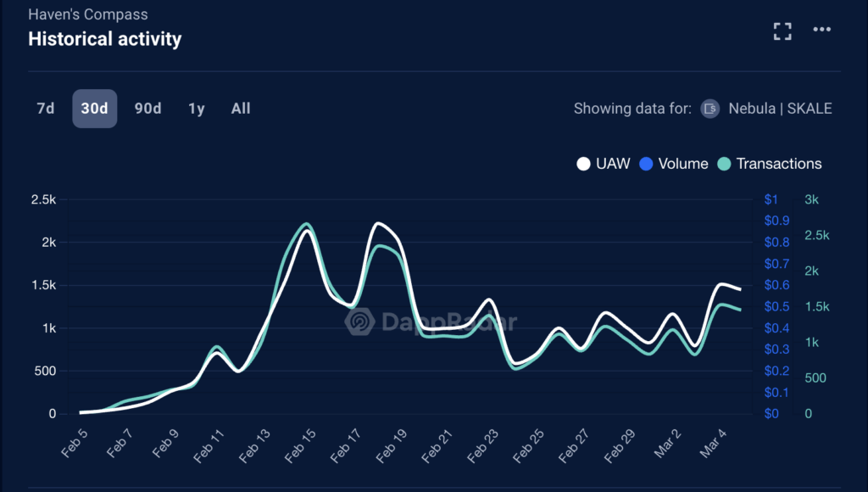This screenshot has width=868, height=492.
Task: Open the Nebula | SKALE chain selector
Action: tap(766, 109)
